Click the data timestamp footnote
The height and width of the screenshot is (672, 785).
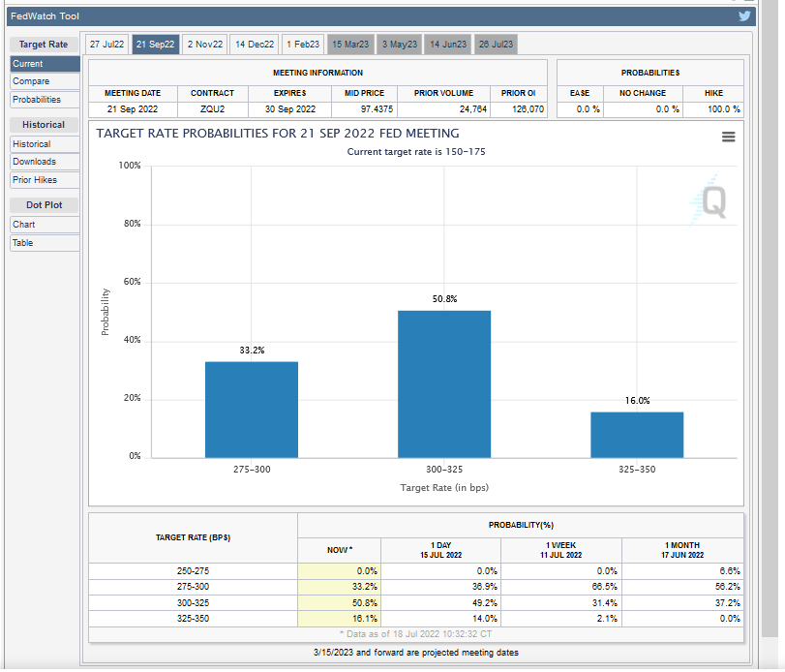point(415,634)
